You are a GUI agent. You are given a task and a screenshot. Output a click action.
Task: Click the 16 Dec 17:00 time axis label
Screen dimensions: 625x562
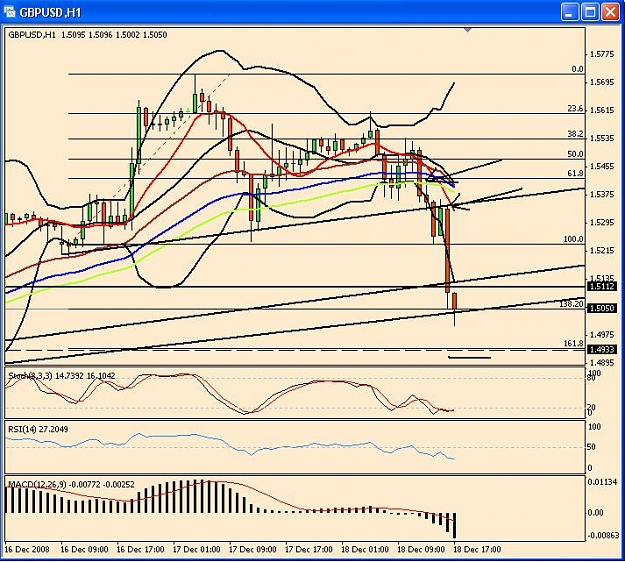tap(140, 549)
